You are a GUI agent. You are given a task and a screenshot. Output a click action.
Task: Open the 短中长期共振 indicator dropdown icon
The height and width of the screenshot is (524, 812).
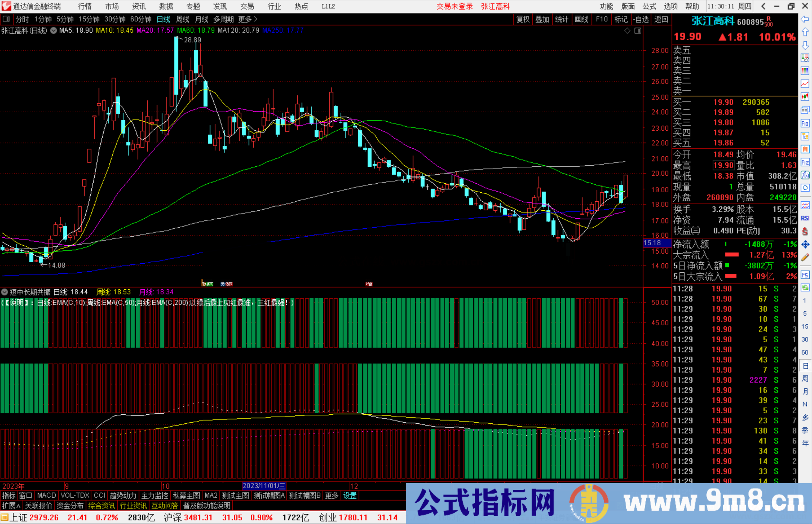5,292
